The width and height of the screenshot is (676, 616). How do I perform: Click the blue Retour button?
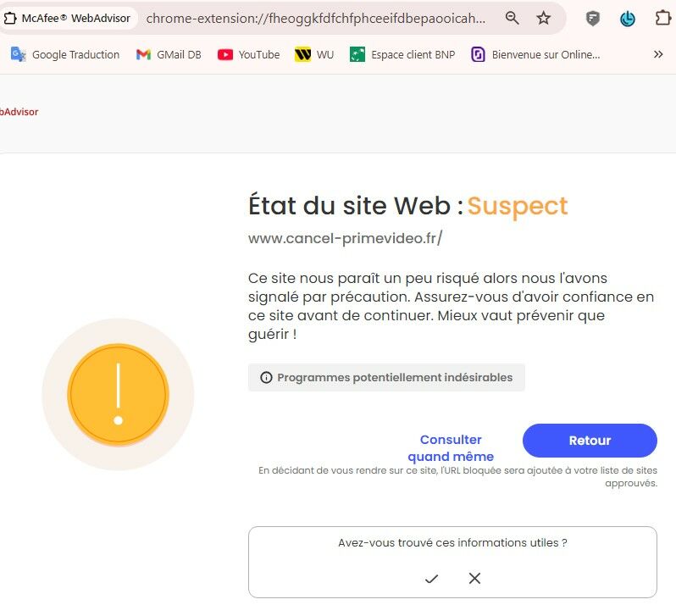pyautogui.click(x=590, y=441)
